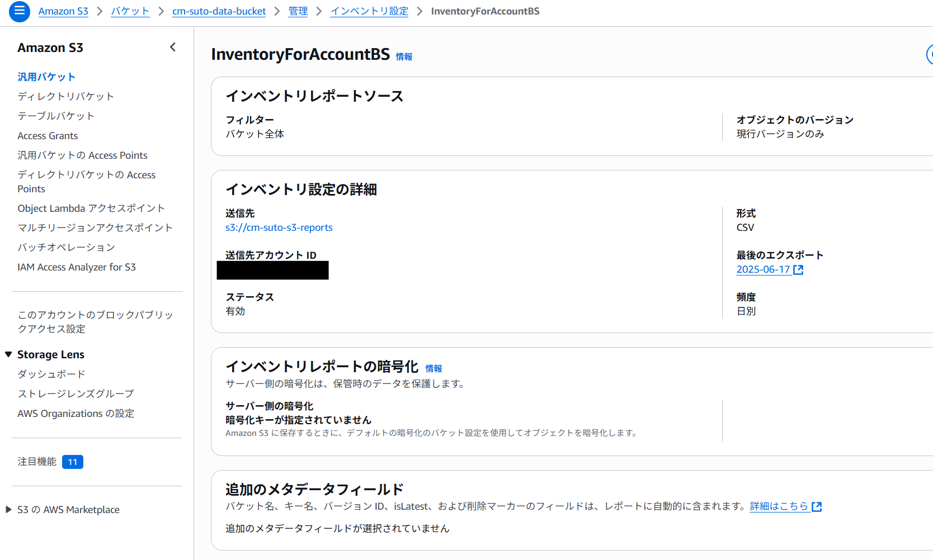
Task: Click external link icon after 詳細はこちら
Action: pos(817,506)
